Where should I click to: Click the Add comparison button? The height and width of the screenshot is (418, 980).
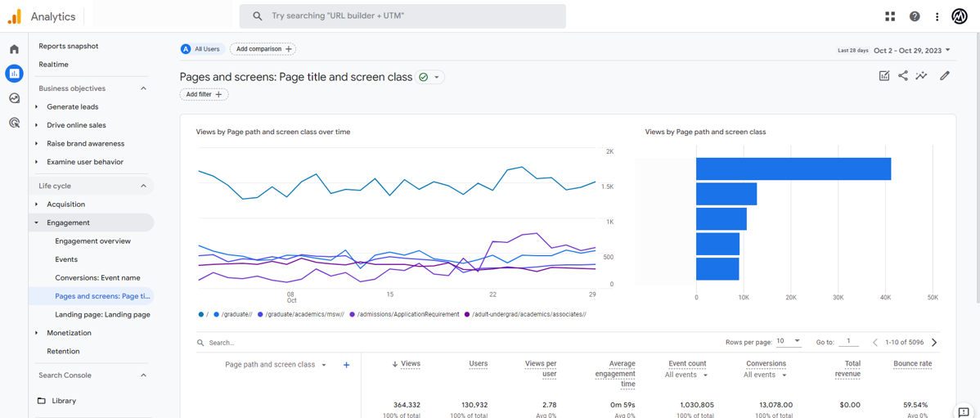pyautogui.click(x=263, y=49)
